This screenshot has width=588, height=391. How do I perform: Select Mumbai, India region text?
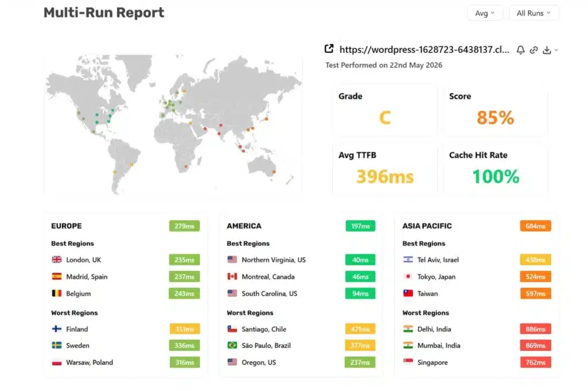438,346
